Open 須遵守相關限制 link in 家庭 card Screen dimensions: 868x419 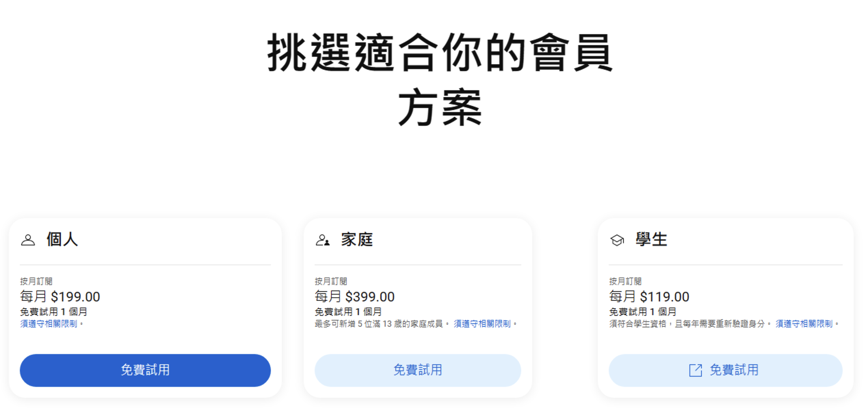(482, 324)
